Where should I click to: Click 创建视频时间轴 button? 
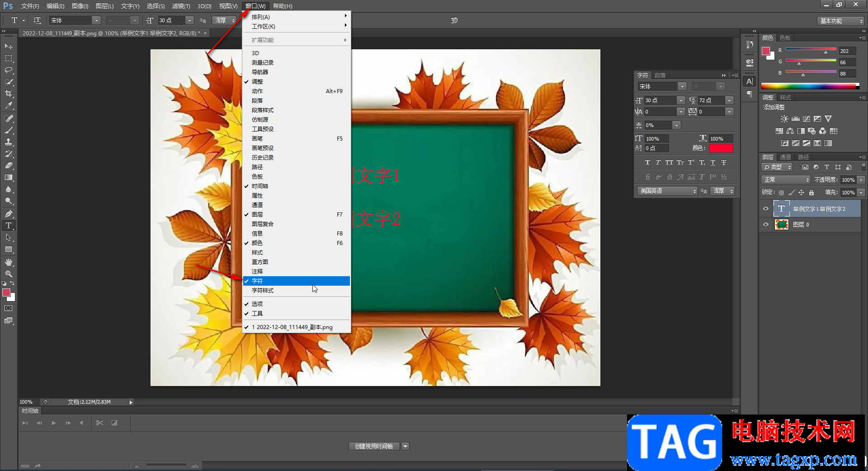pos(374,446)
